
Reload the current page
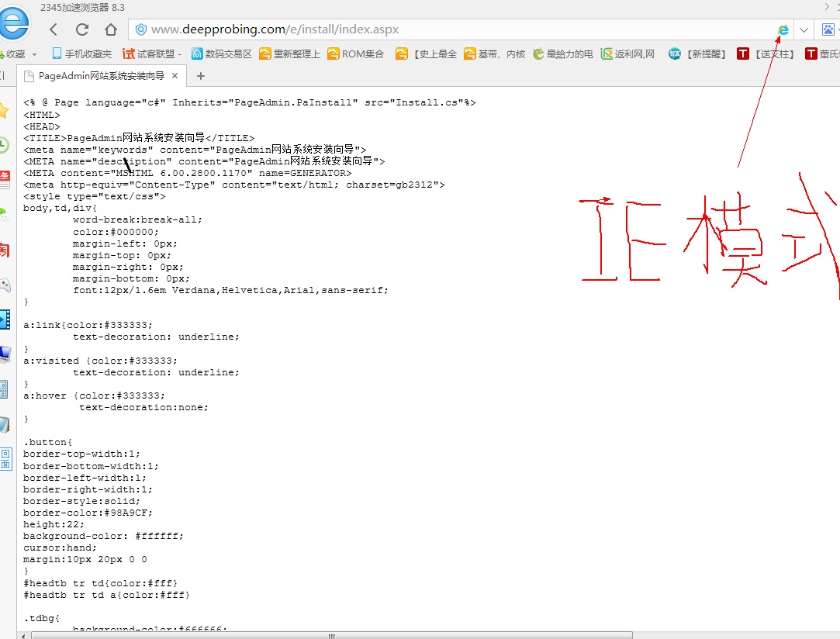[x=82, y=29]
